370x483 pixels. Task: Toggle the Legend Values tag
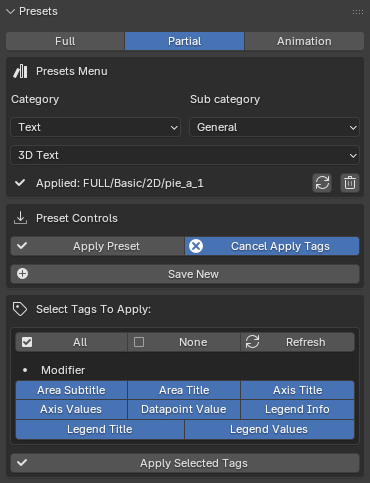pyautogui.click(x=269, y=429)
